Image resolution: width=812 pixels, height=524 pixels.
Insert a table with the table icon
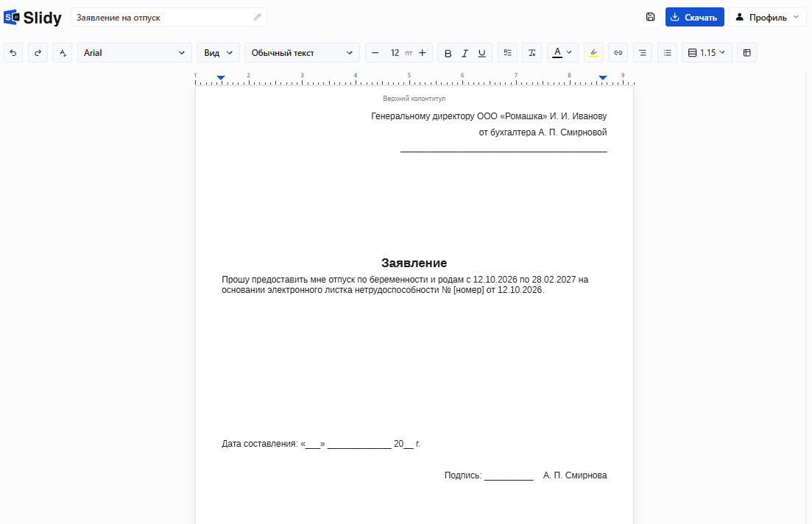tap(746, 53)
